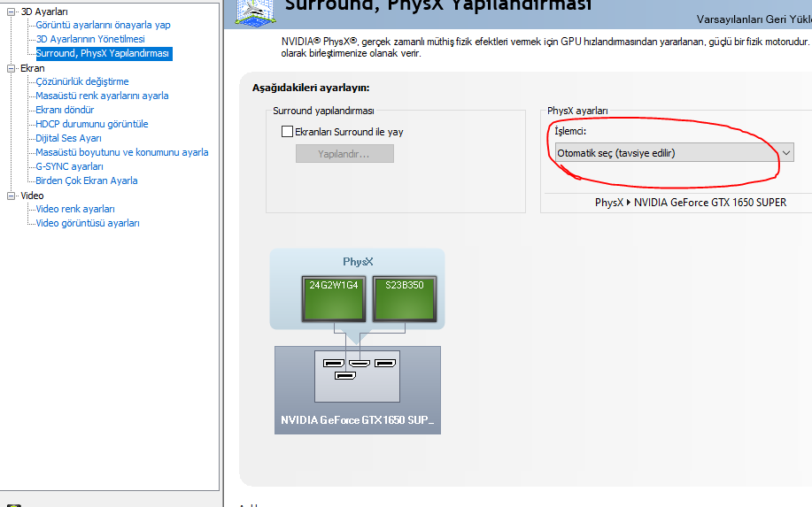The width and height of the screenshot is (812, 507).
Task: Click the Yapılandır... button
Action: (x=344, y=154)
